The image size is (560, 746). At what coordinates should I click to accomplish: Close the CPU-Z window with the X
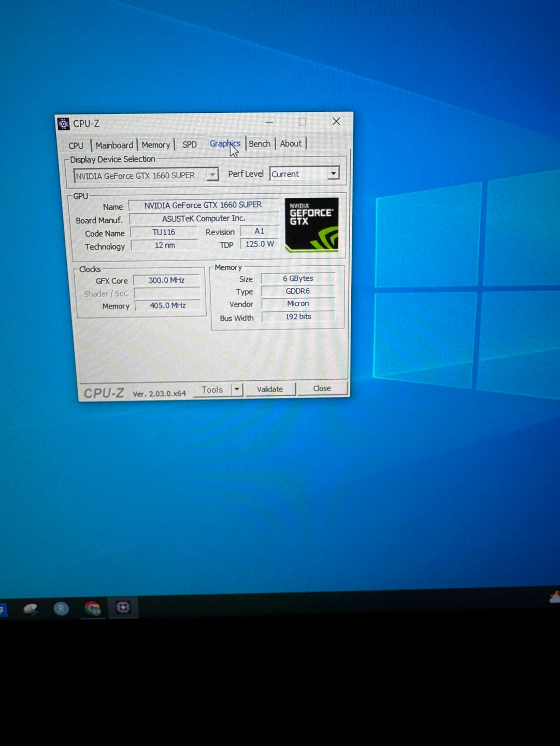point(336,121)
